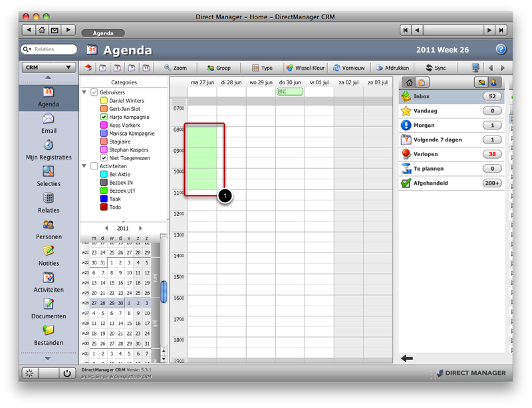Image resolution: width=532 pixels, height=408 pixels.
Task: Click the home icon in the top navigation bar
Action: coord(42,30)
